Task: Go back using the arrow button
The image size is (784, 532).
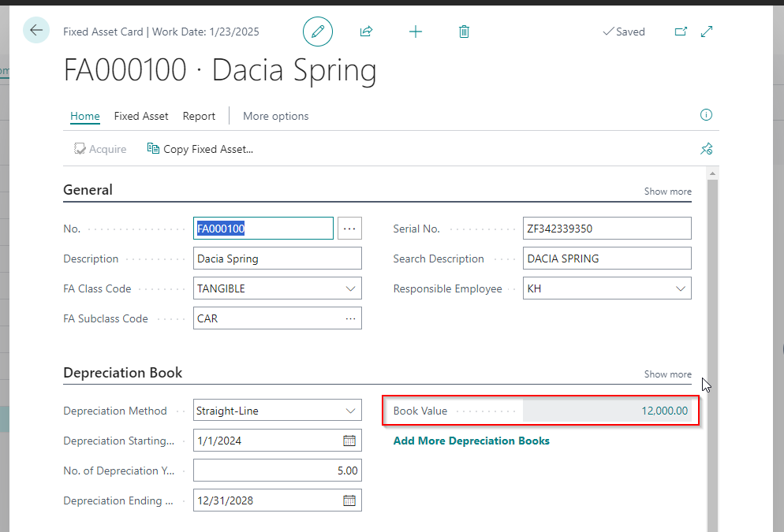Action: (36, 30)
